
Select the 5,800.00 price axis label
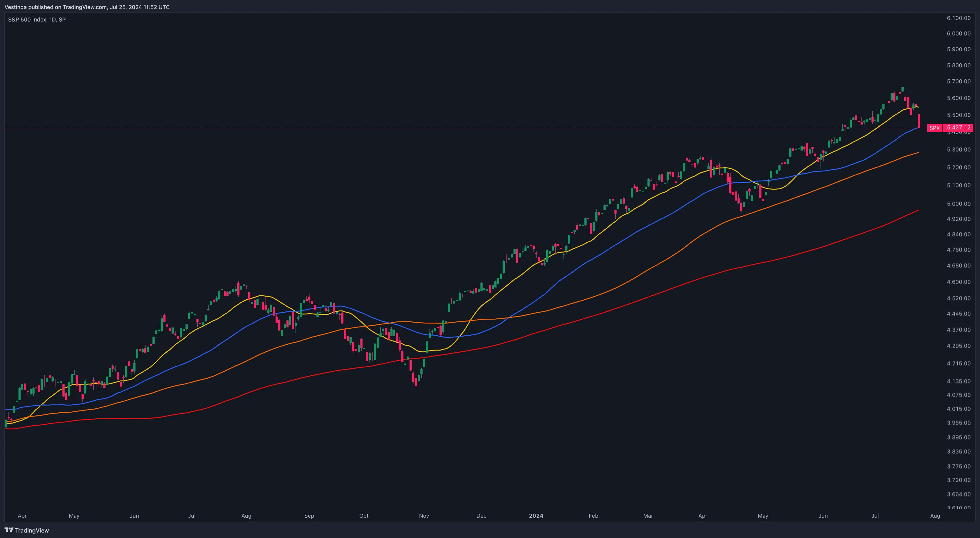tap(959, 65)
